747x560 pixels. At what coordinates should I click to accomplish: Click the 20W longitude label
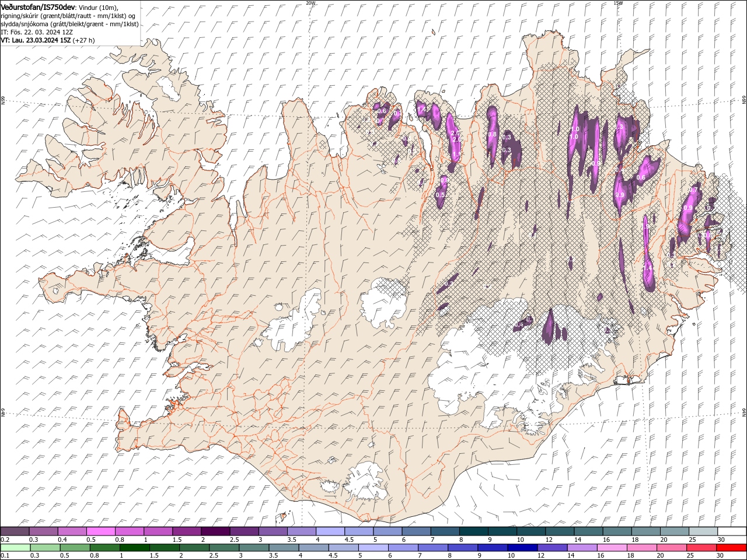pyautogui.click(x=310, y=3)
